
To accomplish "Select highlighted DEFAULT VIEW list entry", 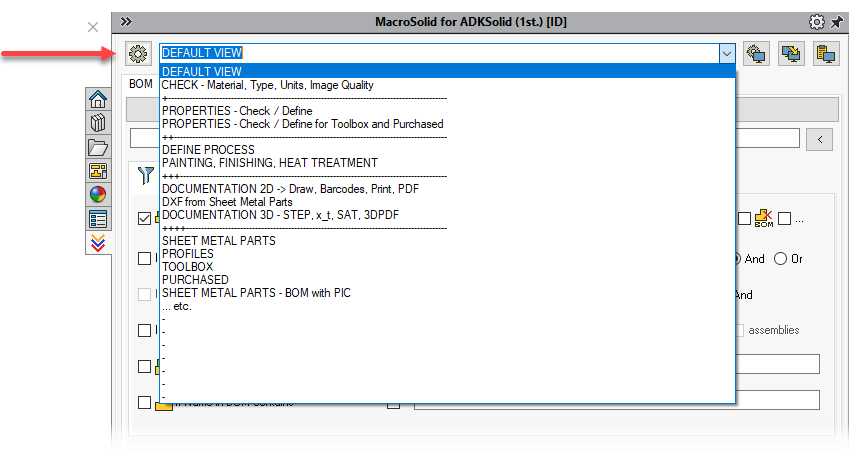I will (x=447, y=72).
